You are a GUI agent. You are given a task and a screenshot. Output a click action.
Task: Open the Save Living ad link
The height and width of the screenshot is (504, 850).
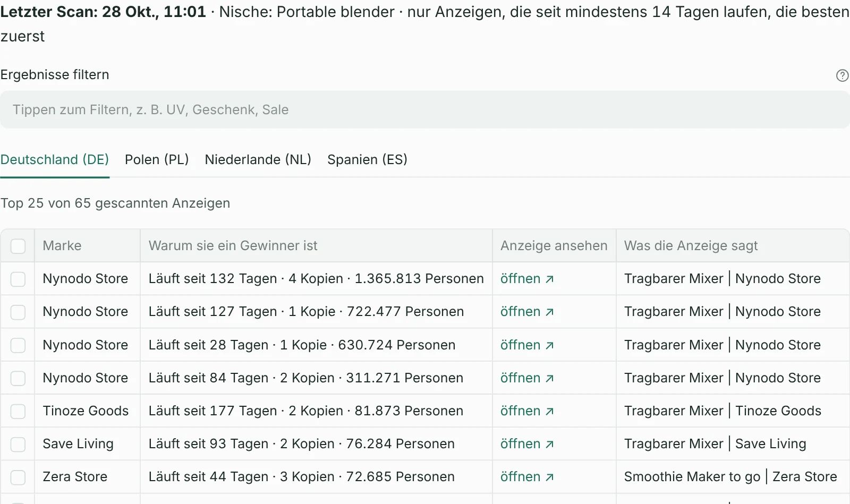coord(527,444)
